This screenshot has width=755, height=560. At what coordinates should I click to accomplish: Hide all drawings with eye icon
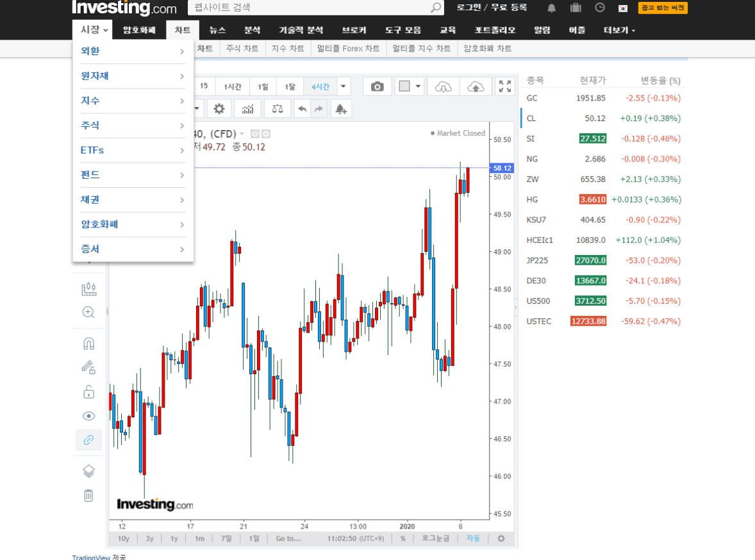coord(88,416)
